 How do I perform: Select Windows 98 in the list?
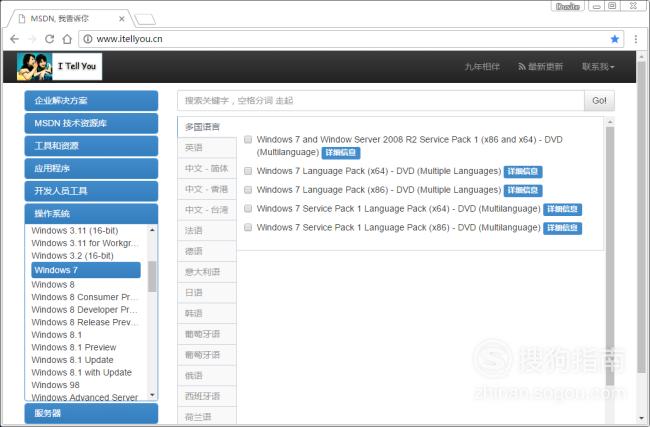click(56, 385)
